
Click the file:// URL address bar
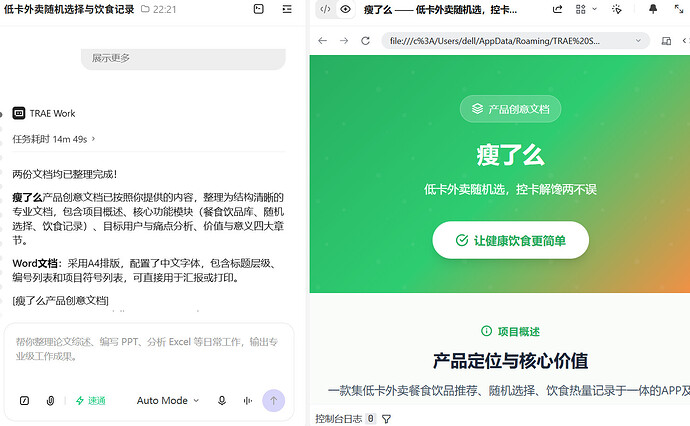point(515,41)
